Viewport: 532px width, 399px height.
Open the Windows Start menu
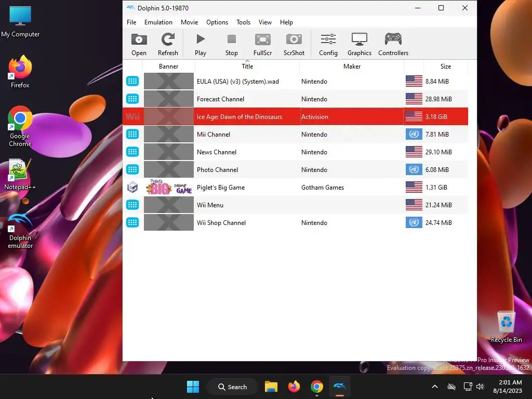pyautogui.click(x=193, y=387)
